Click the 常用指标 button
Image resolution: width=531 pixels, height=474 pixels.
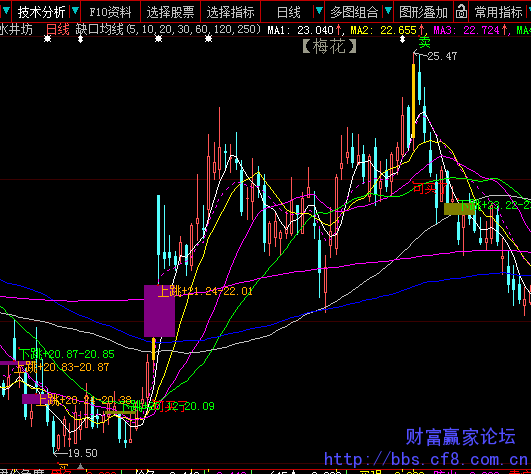(x=498, y=13)
